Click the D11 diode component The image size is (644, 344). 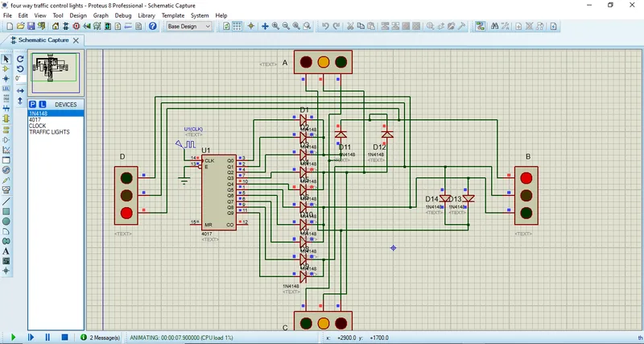click(x=341, y=135)
